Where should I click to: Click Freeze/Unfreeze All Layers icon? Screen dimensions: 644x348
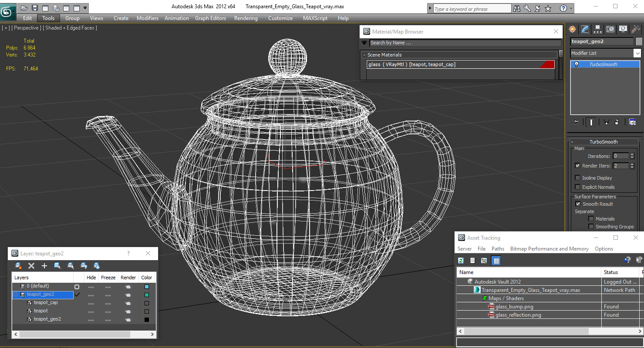97,265
